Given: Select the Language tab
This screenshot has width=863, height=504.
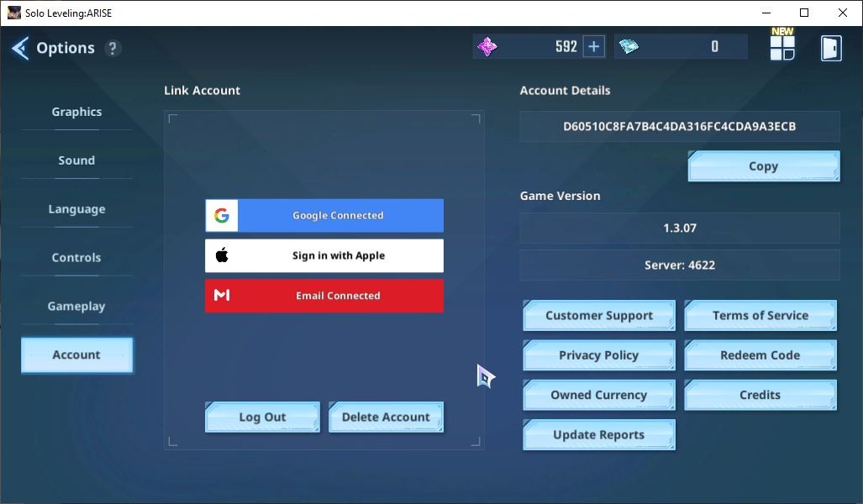Looking at the screenshot, I should (x=76, y=209).
